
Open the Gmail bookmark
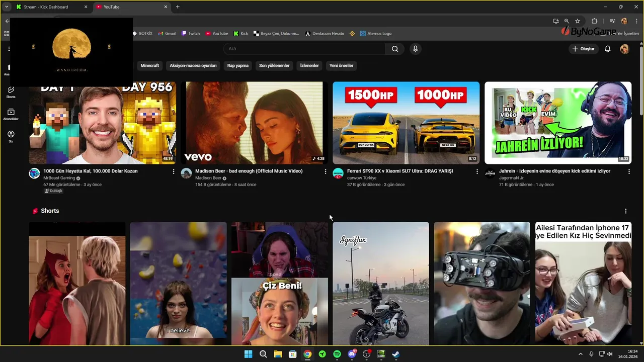click(167, 34)
